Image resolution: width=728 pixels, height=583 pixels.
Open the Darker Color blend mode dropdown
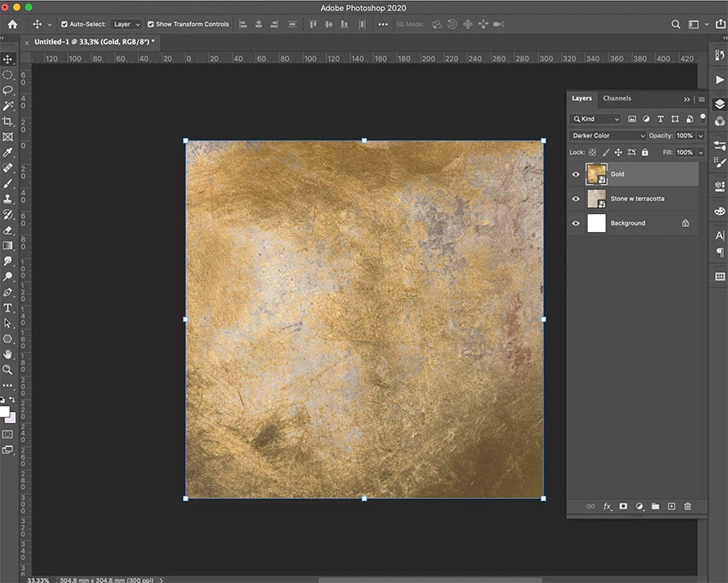(608, 136)
